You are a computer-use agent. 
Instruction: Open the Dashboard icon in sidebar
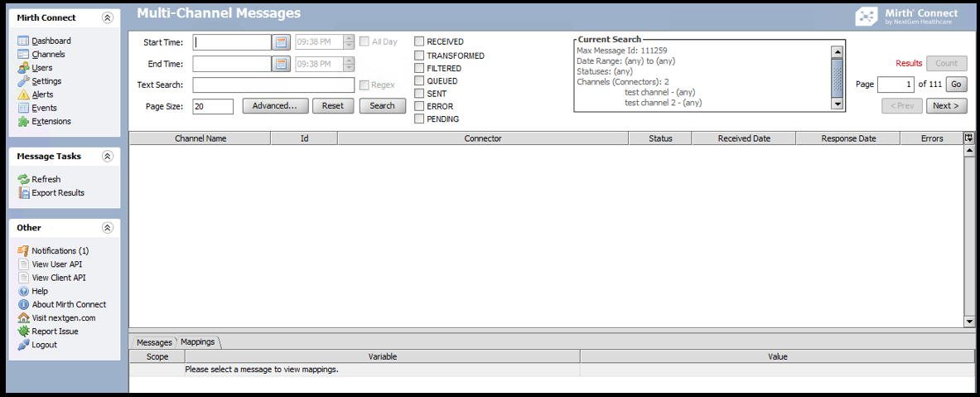click(x=23, y=41)
